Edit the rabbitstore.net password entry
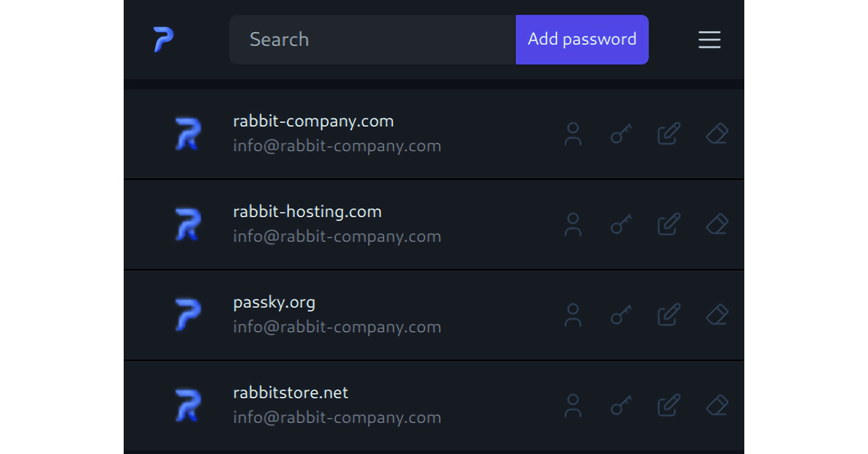 [668, 405]
